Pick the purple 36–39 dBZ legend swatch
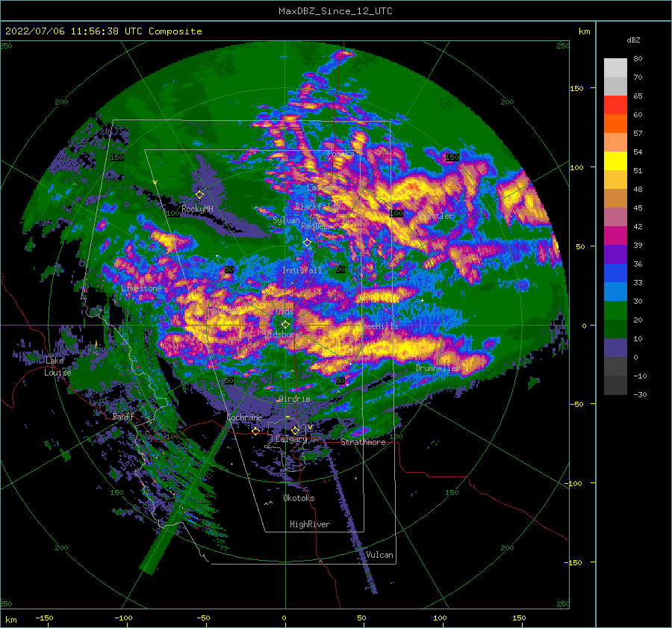The width and height of the screenshot is (672, 628). point(615,255)
